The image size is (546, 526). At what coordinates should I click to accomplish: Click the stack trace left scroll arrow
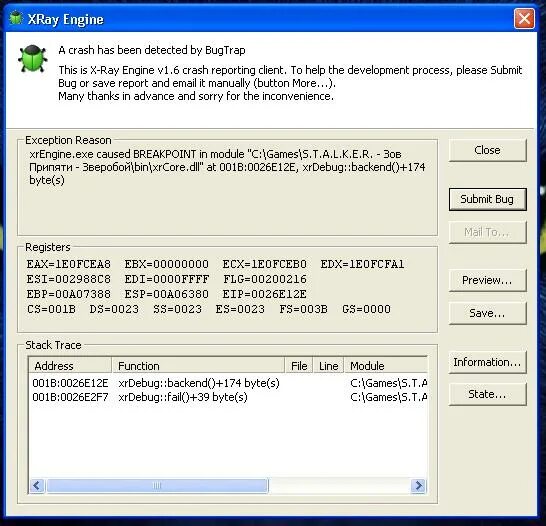tap(37, 485)
